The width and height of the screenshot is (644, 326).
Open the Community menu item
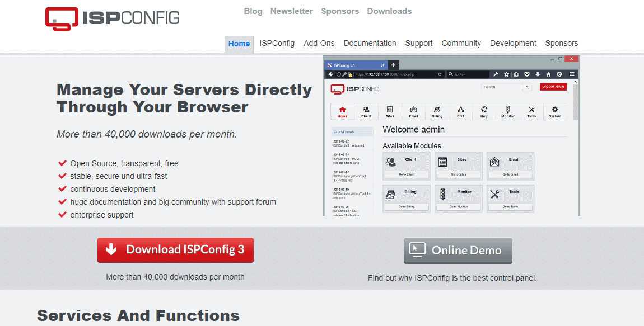[x=461, y=43]
